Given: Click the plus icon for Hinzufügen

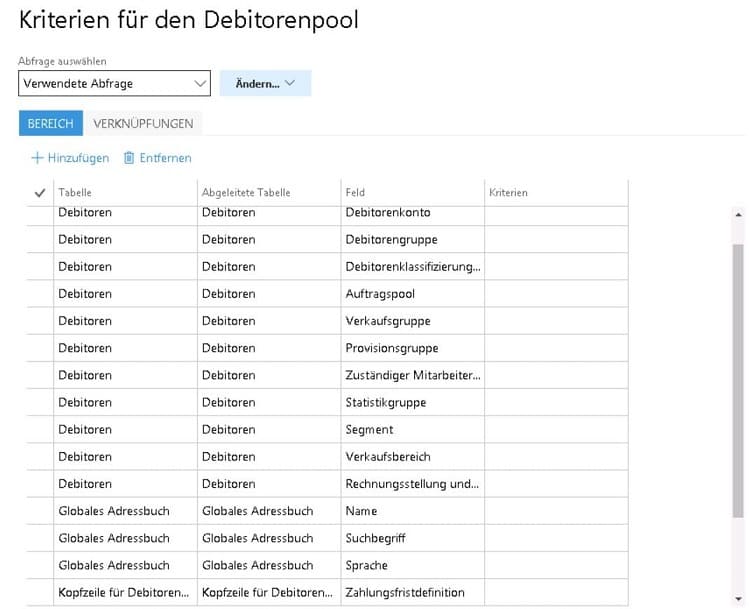Looking at the screenshot, I should click(38, 158).
